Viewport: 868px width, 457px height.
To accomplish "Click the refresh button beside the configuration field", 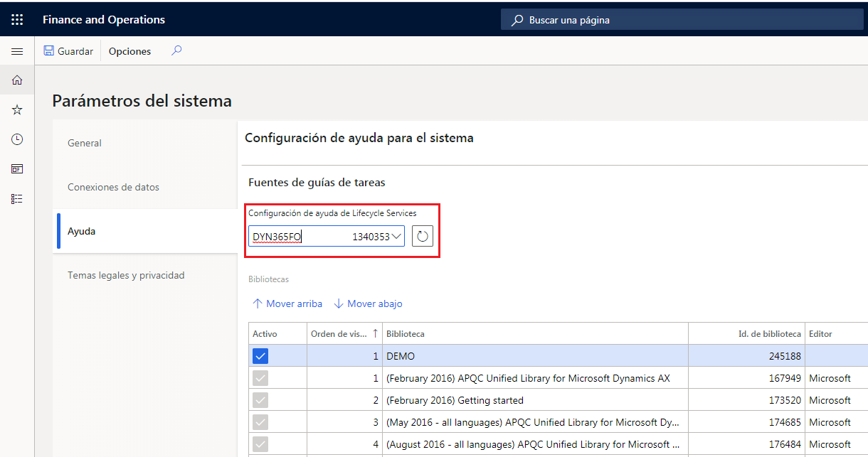I will pyautogui.click(x=423, y=236).
